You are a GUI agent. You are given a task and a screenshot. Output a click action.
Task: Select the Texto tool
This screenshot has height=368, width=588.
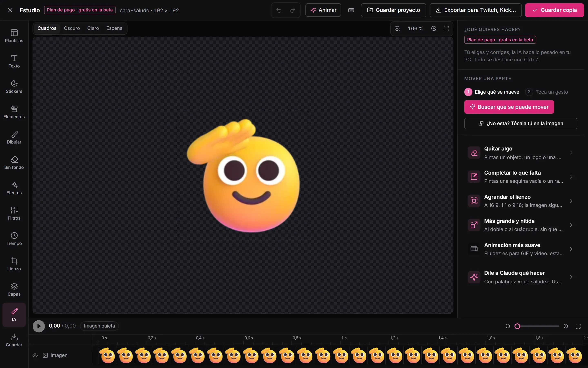pos(14,61)
